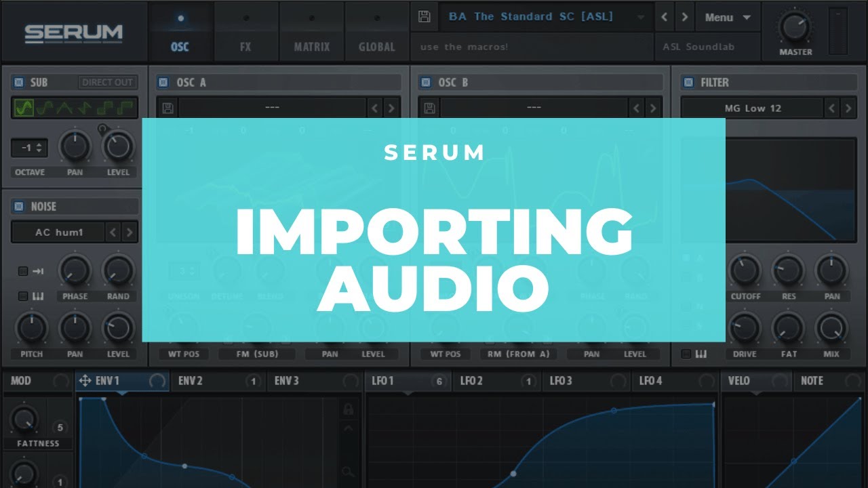The image size is (868, 488).
Task: Click the filter RES knob
Action: [788, 270]
